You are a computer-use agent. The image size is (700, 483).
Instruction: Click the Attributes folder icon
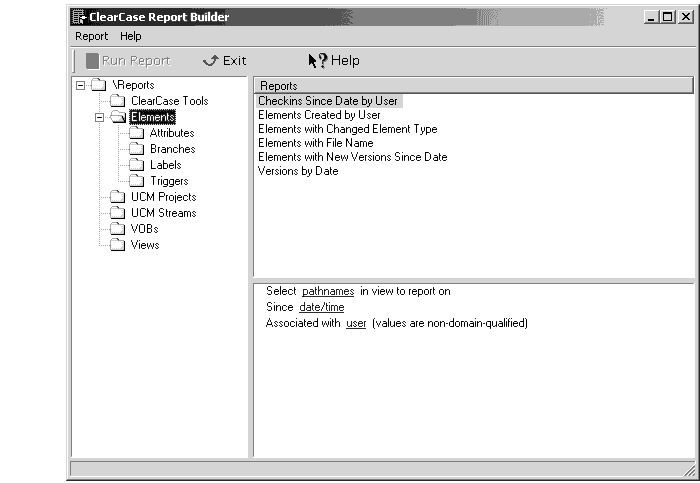(136, 133)
